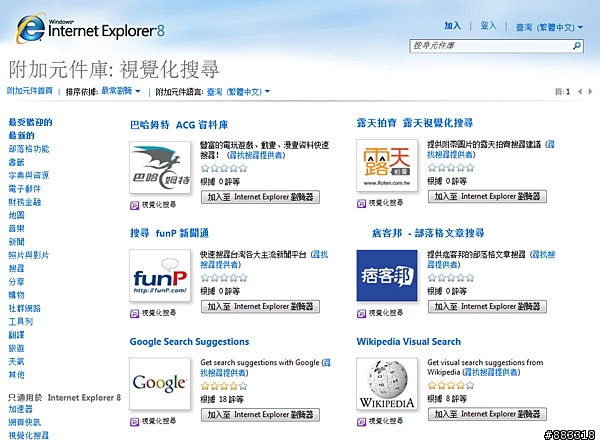The height and width of the screenshot is (443, 600).
Task: Select 翻譯 category in sidebar
Action: (16, 335)
